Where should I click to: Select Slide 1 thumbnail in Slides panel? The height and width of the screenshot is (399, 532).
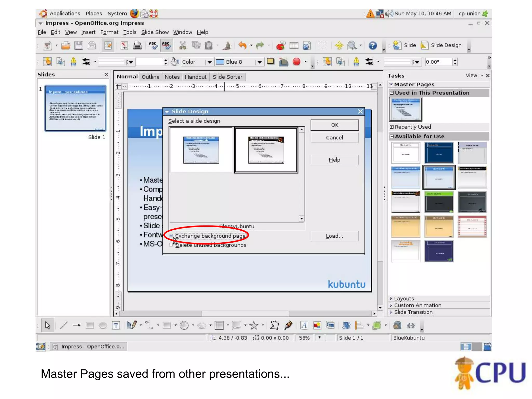(75, 108)
